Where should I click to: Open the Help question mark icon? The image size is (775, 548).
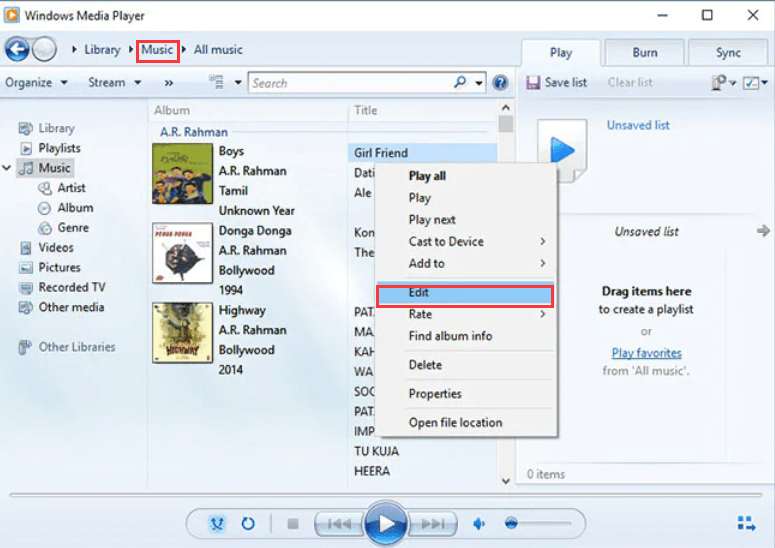point(500,83)
